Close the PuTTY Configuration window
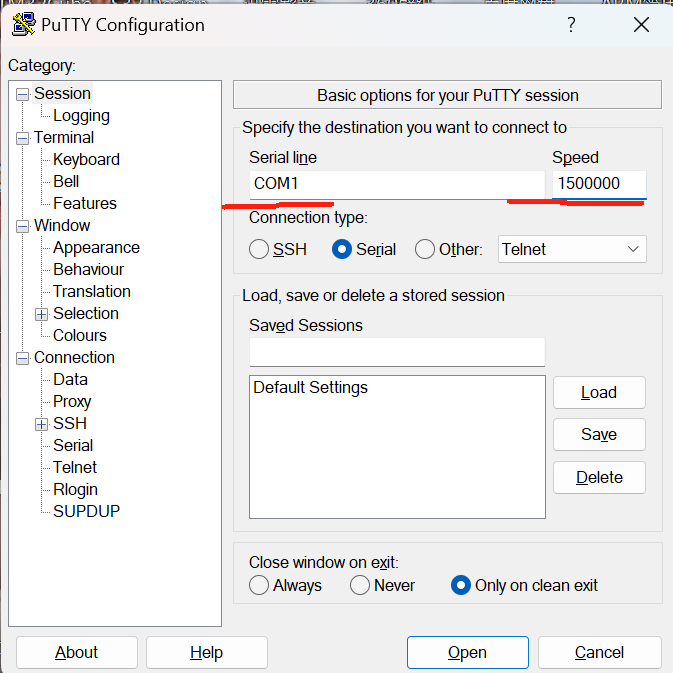Viewport: 673px width, 673px height. 641,25
